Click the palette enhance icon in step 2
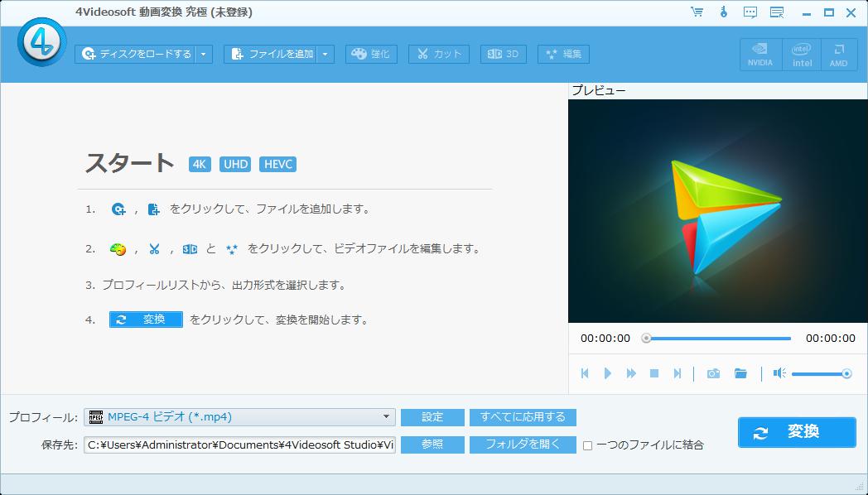868x495 pixels. [x=118, y=249]
